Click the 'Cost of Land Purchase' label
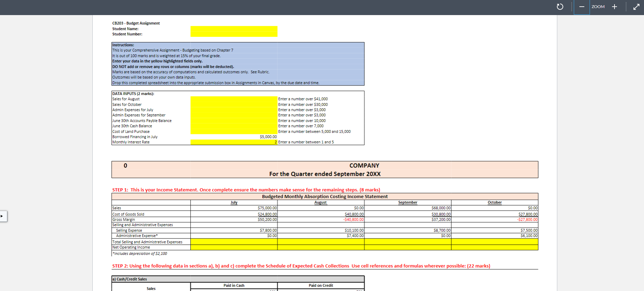Image resolution: width=644 pixels, height=291 pixels. coord(131,131)
